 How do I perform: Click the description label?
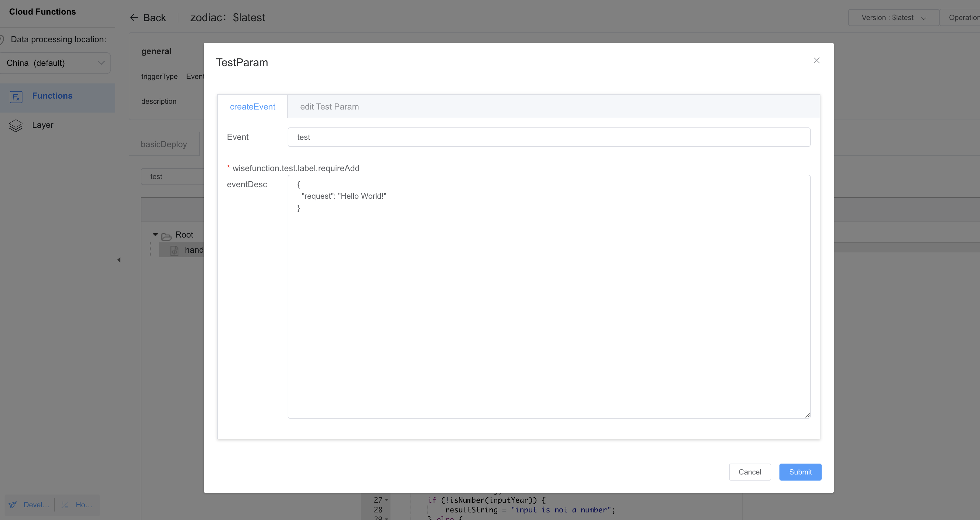click(x=159, y=101)
